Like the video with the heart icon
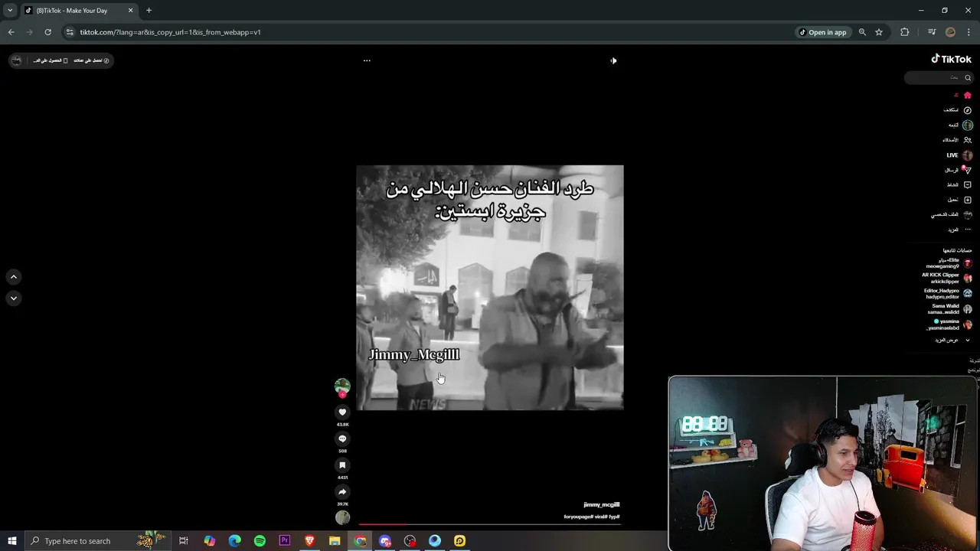980x551 pixels. pos(342,412)
